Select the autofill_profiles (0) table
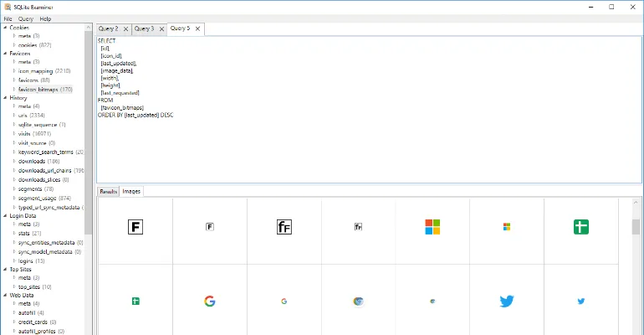 (x=41, y=332)
